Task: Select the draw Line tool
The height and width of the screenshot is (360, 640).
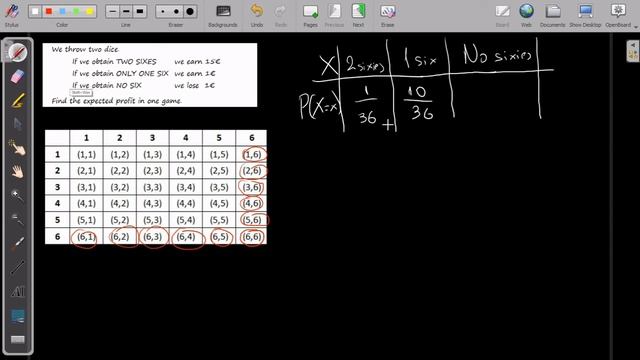Action: point(18,267)
